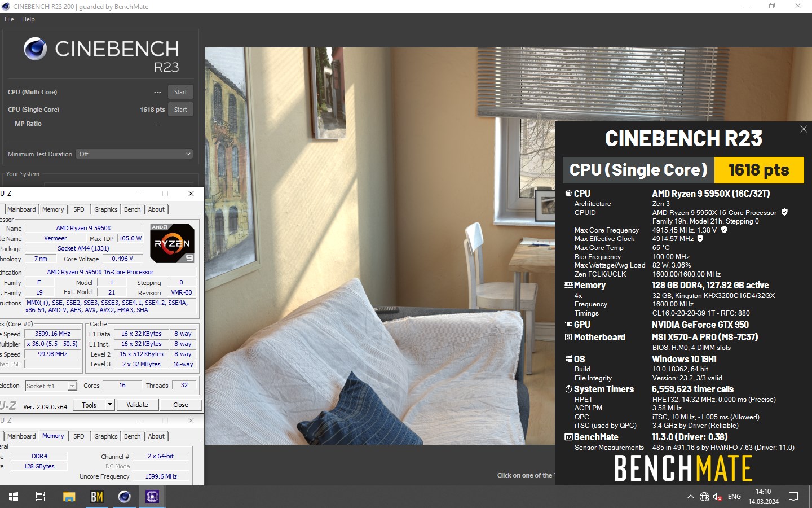Click the Max TDP value 105.0 W
This screenshot has width=812, height=508.
click(130, 238)
